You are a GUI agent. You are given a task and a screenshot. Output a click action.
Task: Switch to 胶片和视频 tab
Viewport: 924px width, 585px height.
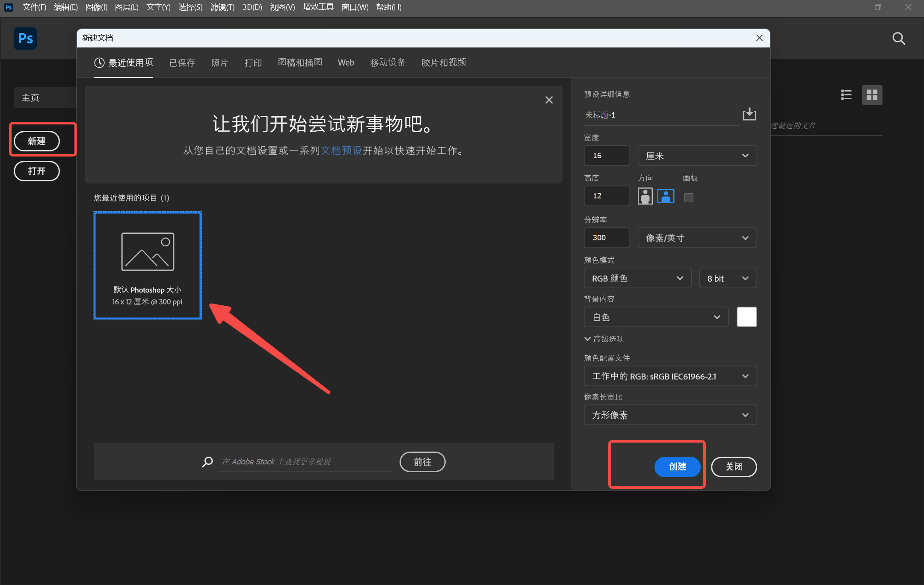(444, 62)
